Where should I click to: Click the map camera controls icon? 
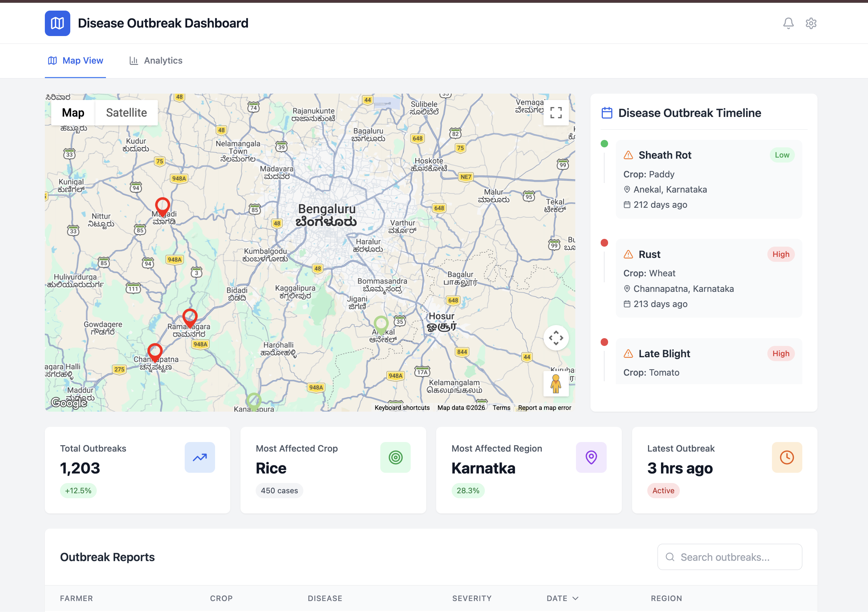pyautogui.click(x=555, y=338)
